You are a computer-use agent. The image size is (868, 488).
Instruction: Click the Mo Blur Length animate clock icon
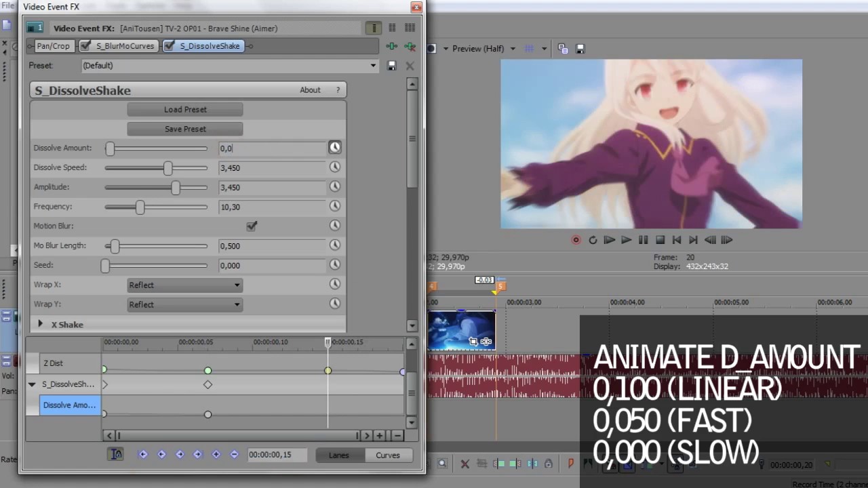335,245
